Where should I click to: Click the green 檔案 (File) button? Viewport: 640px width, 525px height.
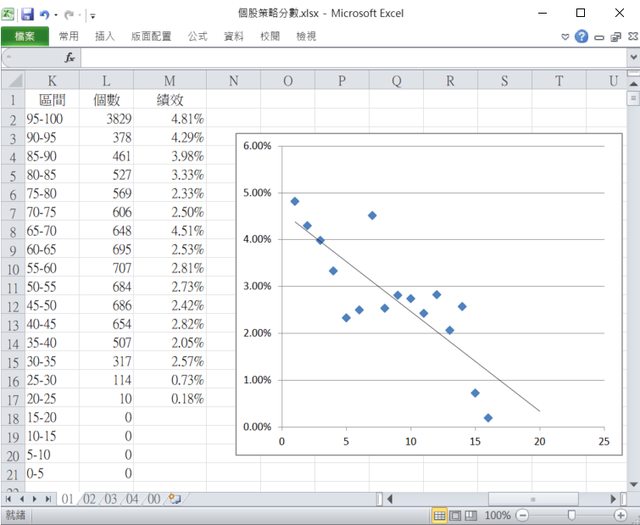[x=24, y=36]
